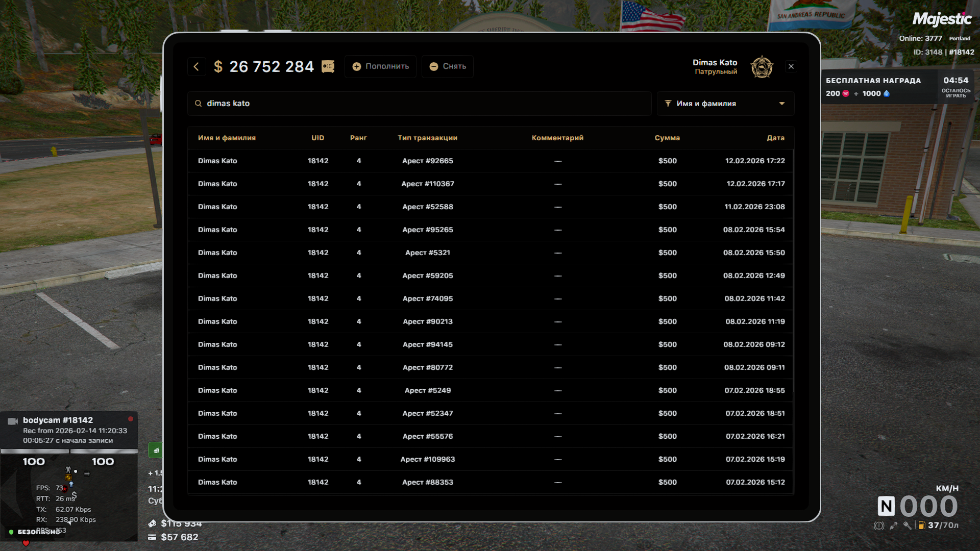Click the back arrow button
980x551 pixels.
coord(197,66)
